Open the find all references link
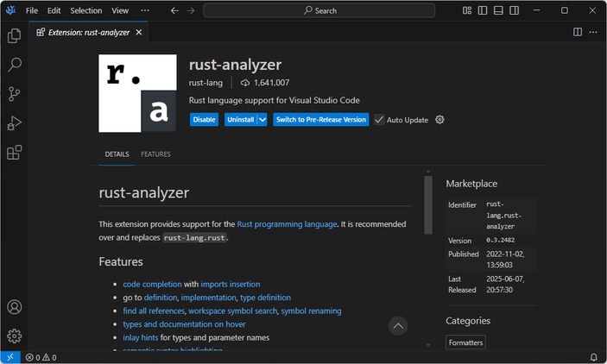Viewport: 607px width, 364px height. tap(154, 311)
